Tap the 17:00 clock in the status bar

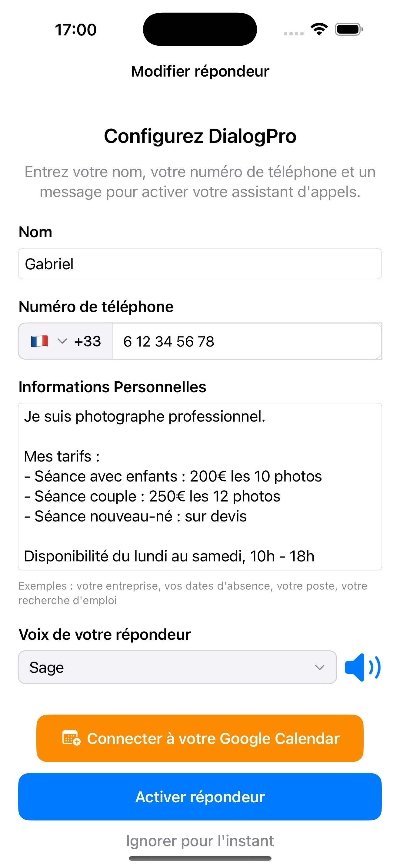76,30
